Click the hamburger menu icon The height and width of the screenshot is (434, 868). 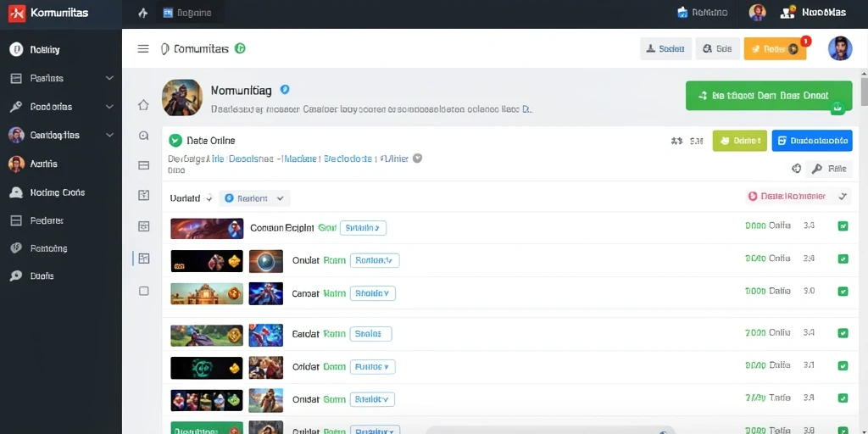pos(142,48)
